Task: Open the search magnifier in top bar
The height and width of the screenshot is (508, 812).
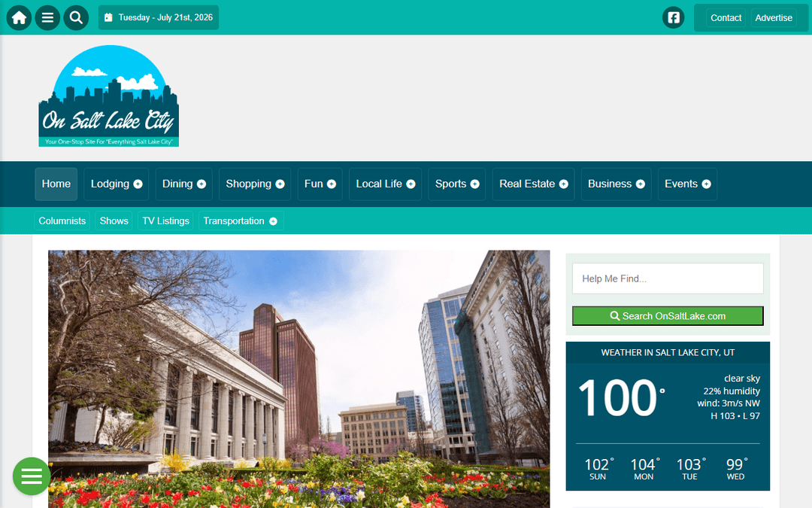Action: coord(76,17)
